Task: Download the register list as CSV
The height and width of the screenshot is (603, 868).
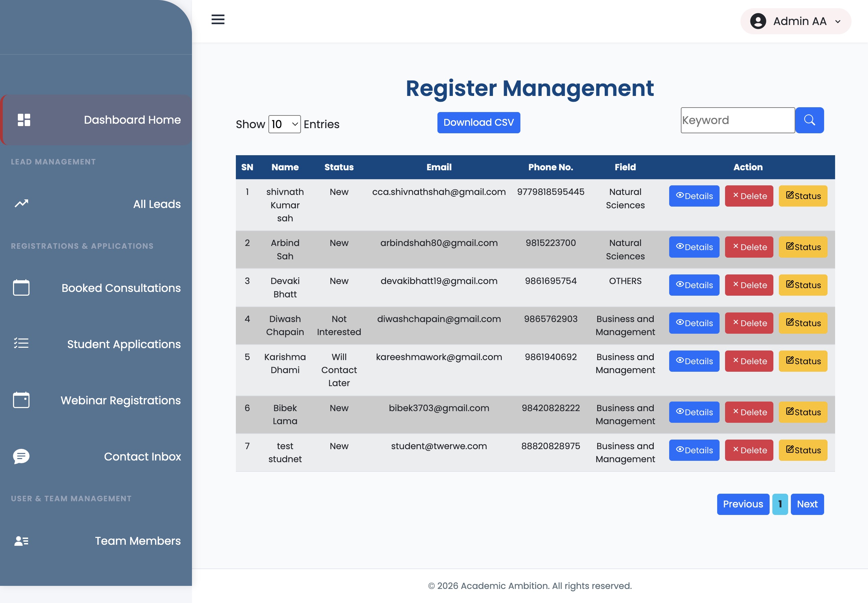Action: click(479, 122)
